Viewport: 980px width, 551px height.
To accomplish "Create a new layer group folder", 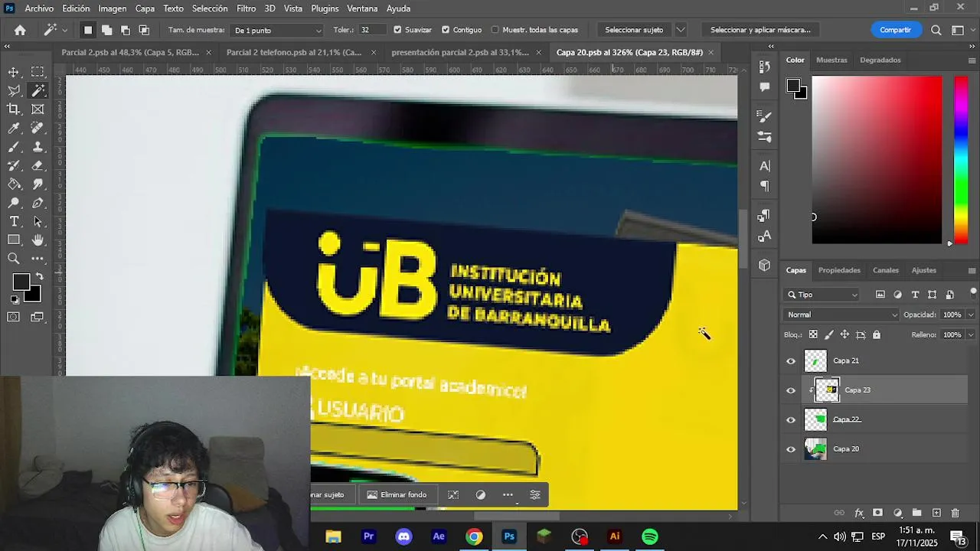I will (916, 513).
